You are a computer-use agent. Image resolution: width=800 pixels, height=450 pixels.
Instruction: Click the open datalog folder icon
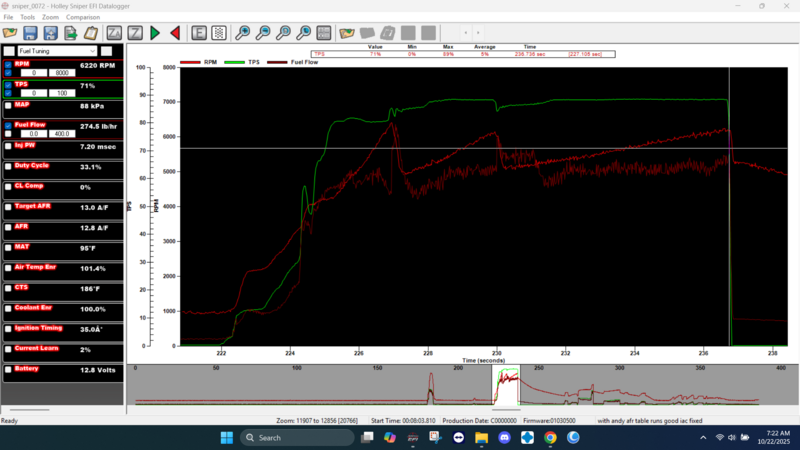[10, 33]
